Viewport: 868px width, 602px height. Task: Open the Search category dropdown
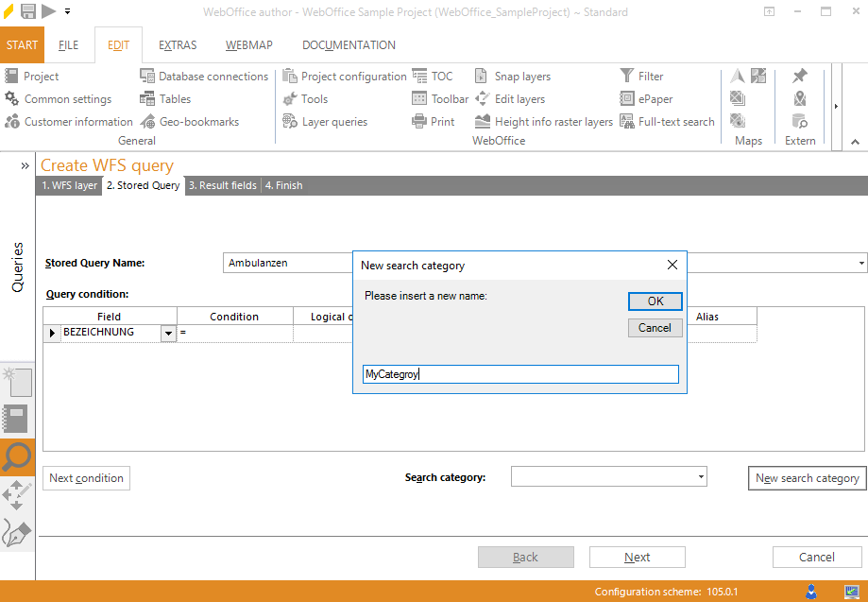pyautogui.click(x=700, y=476)
